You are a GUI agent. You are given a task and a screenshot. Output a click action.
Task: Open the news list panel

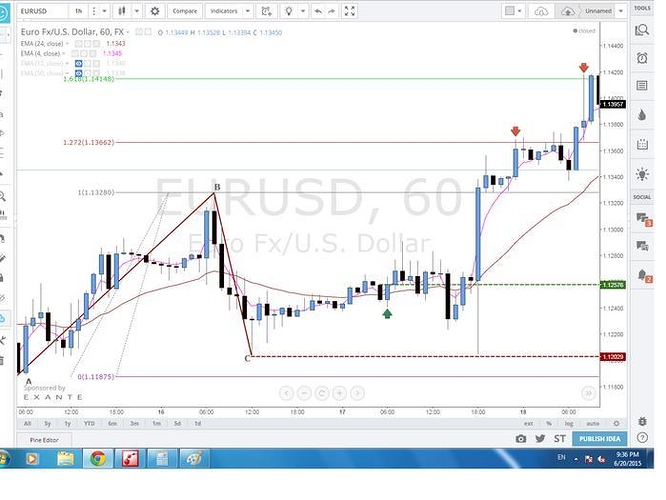point(642,86)
